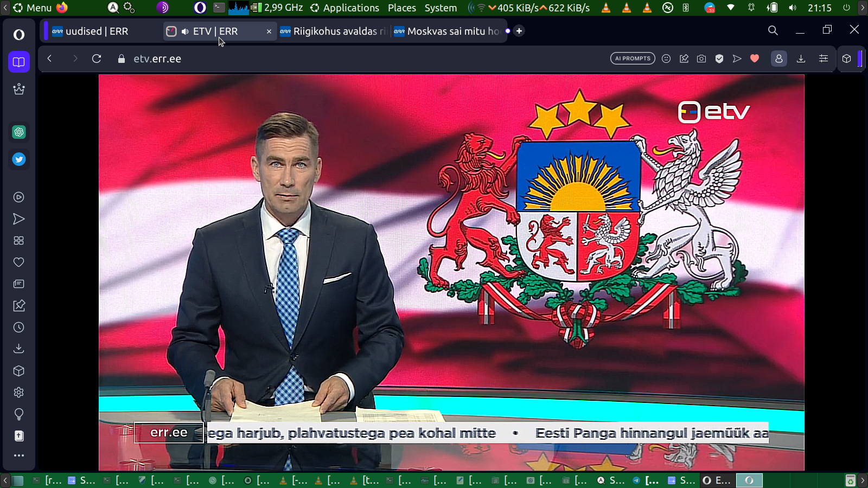This screenshot has height=488, width=868.
Task: Open the profile account button
Action: click(x=779, y=59)
